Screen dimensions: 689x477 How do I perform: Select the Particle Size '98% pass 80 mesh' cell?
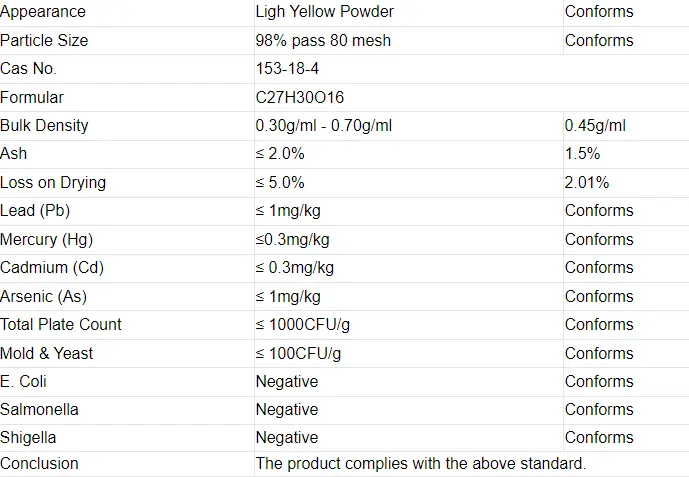pyautogui.click(x=323, y=40)
